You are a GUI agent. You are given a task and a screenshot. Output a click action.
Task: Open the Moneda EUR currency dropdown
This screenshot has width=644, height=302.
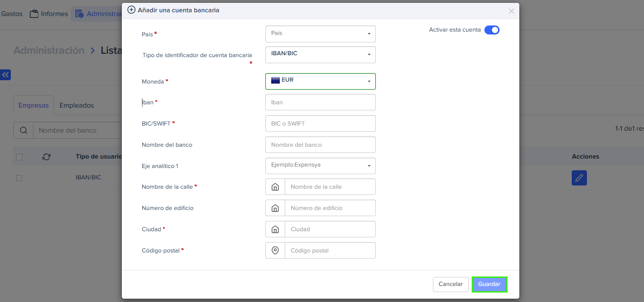click(x=320, y=81)
